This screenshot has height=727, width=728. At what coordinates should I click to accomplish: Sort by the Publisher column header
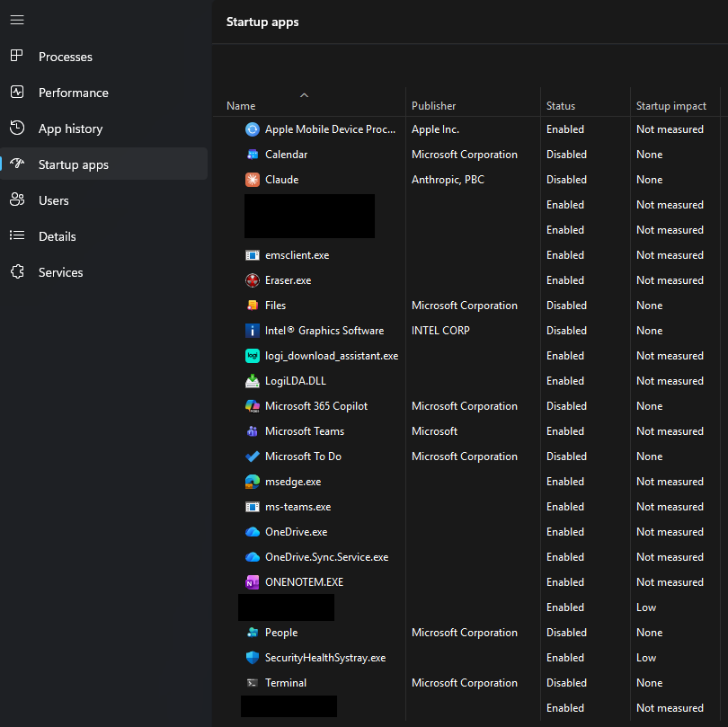tap(433, 106)
